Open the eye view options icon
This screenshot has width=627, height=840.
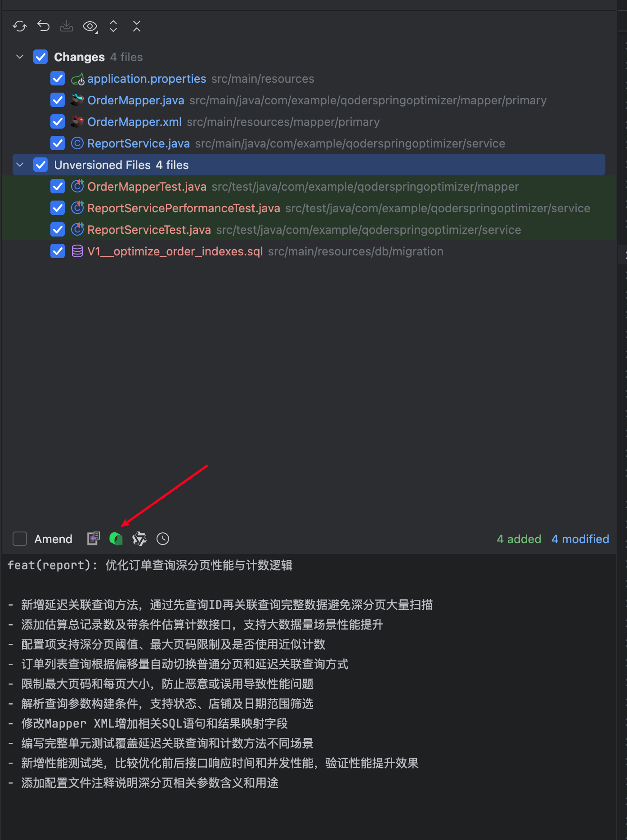coord(90,27)
